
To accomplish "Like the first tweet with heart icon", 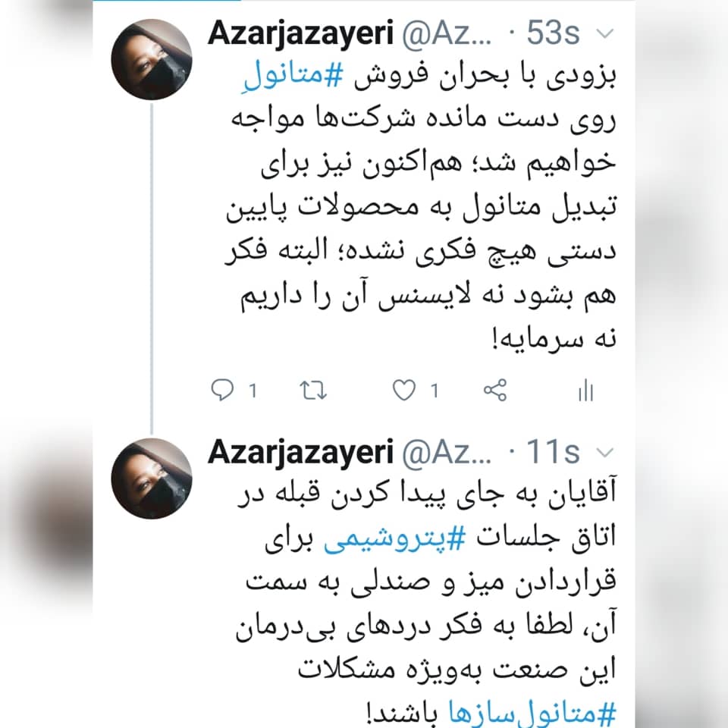I will click(404, 390).
